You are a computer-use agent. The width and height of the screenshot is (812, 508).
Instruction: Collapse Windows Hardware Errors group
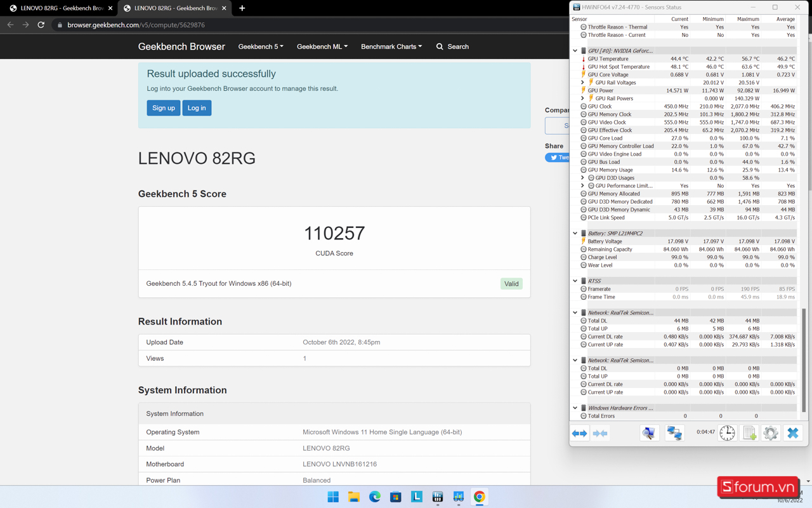tap(575, 408)
